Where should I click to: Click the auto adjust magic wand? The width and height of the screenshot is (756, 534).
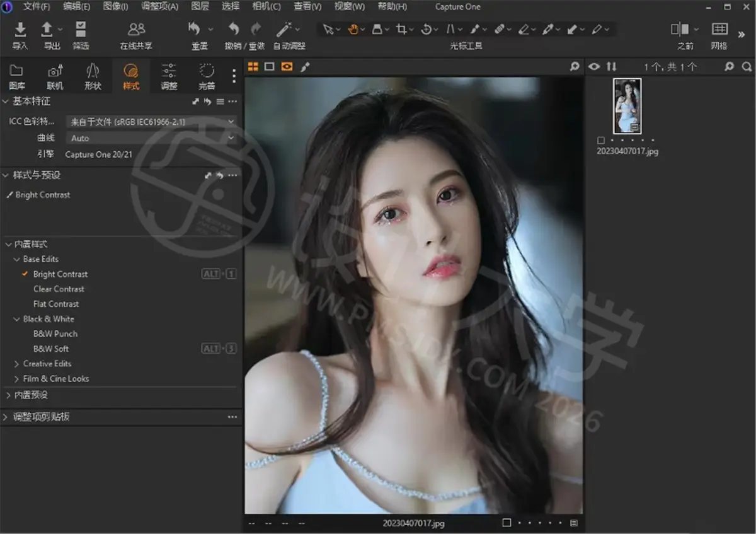click(283, 29)
